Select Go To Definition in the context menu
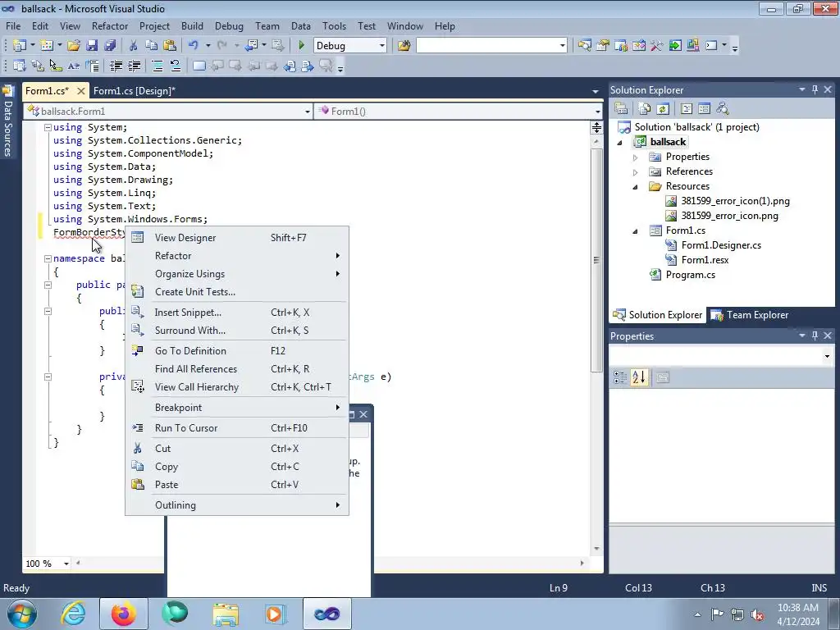Image resolution: width=840 pixels, height=630 pixels. [237, 351]
